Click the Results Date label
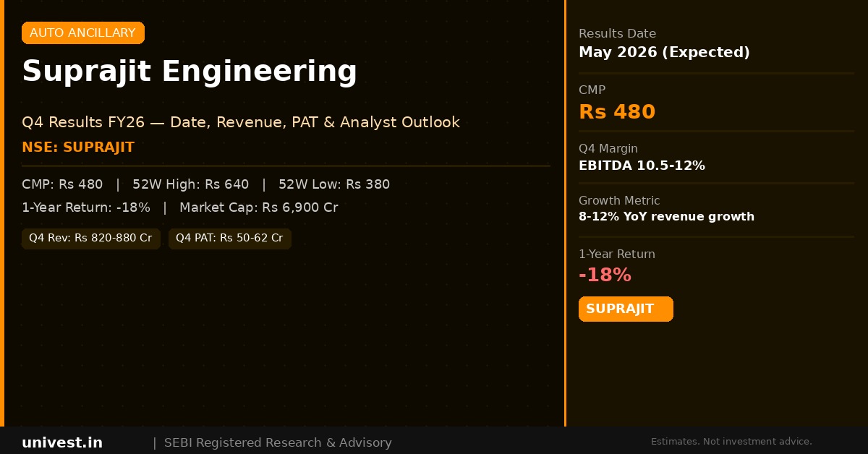This screenshot has width=868, height=454. click(617, 33)
